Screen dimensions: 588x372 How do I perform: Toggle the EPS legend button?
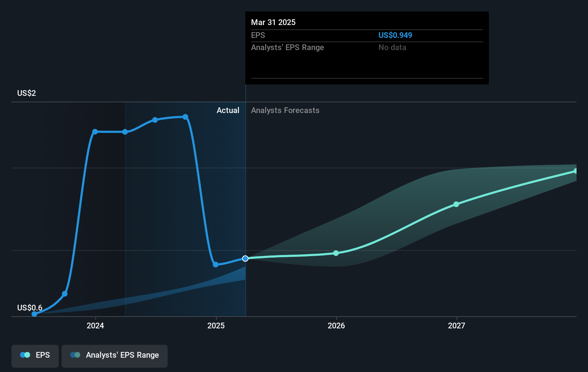point(35,356)
